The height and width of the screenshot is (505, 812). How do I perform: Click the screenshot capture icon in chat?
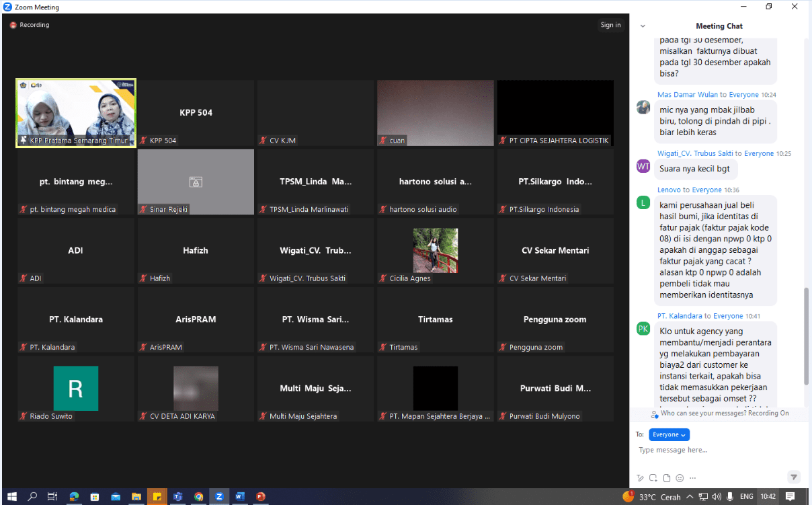pos(653,478)
